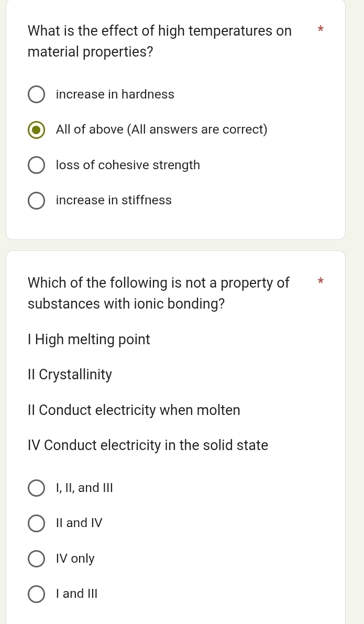Pick the "increase in stiffness" radio button
The image size is (364, 624).
coord(36,200)
